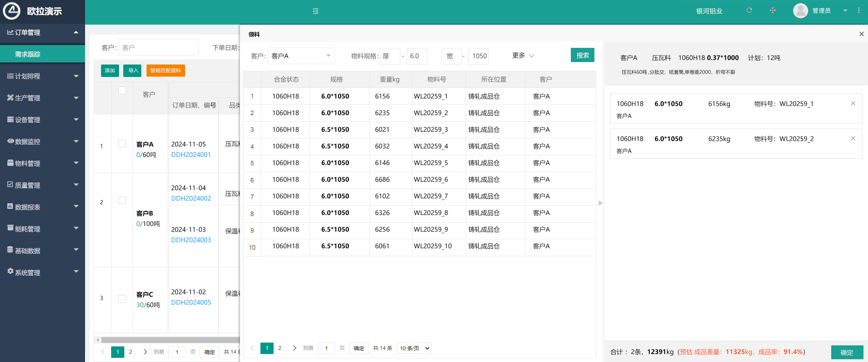Open the 客户A customer dropdown in dialog
Screen dimensions: 868x362
pyautogui.click(x=301, y=56)
